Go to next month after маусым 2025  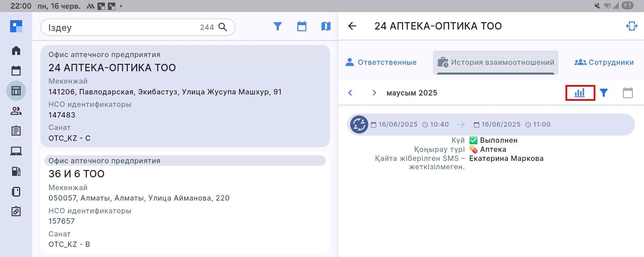374,93
